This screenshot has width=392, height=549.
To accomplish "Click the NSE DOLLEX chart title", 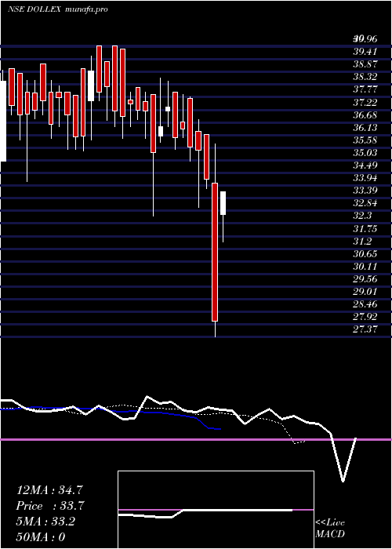I will coord(58,9).
